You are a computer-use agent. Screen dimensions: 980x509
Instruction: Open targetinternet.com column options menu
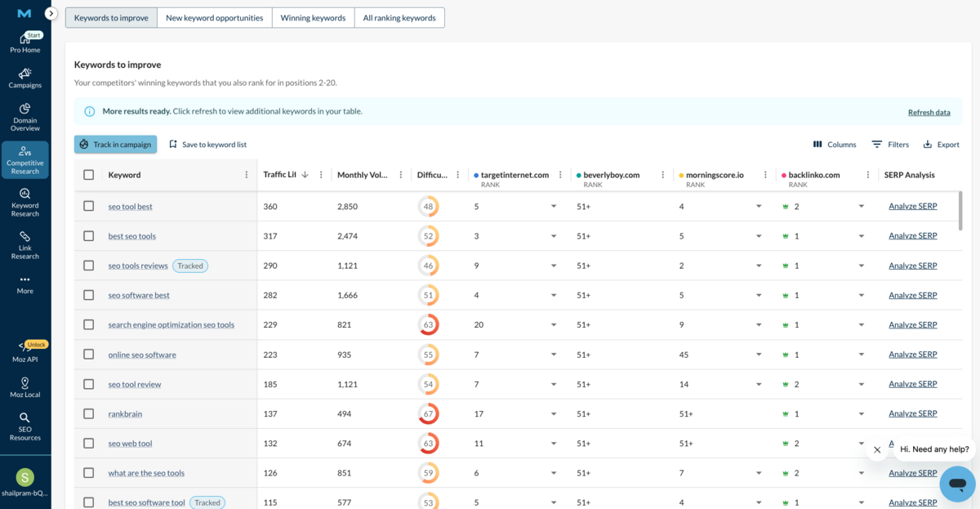click(561, 175)
